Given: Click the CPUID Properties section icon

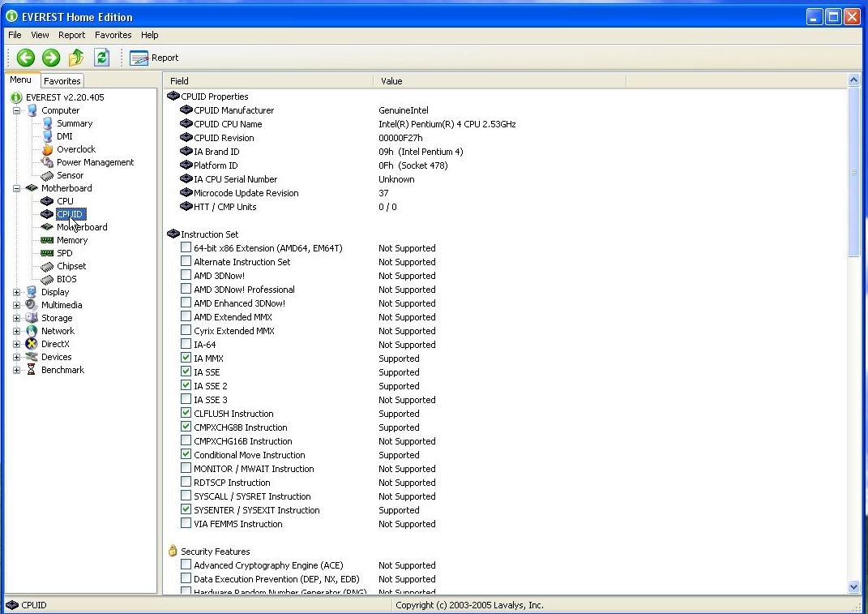Looking at the screenshot, I should [x=173, y=96].
